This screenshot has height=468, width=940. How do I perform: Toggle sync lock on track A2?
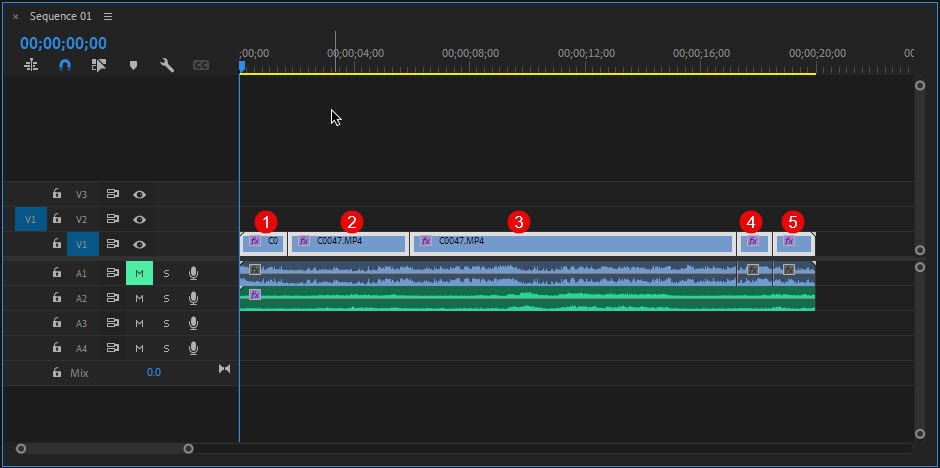(113, 298)
